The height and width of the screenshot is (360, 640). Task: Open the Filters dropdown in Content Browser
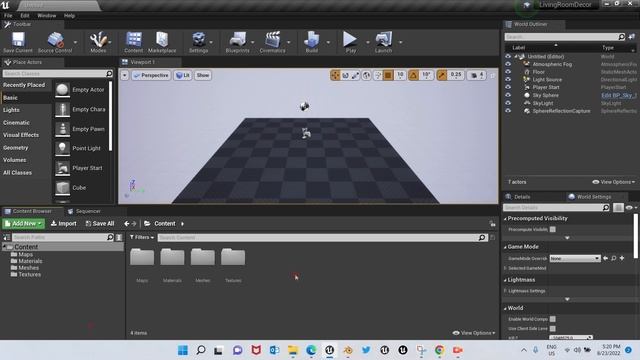pyautogui.click(x=142, y=237)
